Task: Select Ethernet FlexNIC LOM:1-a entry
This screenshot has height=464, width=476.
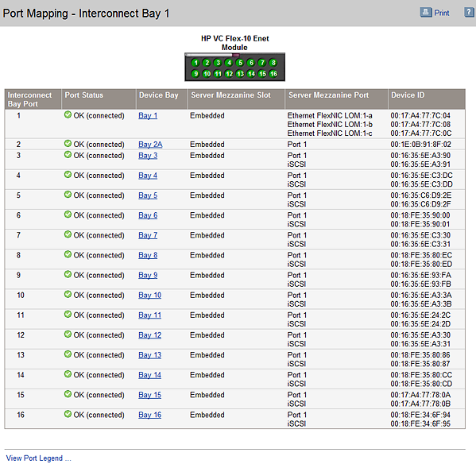Action: (330, 116)
